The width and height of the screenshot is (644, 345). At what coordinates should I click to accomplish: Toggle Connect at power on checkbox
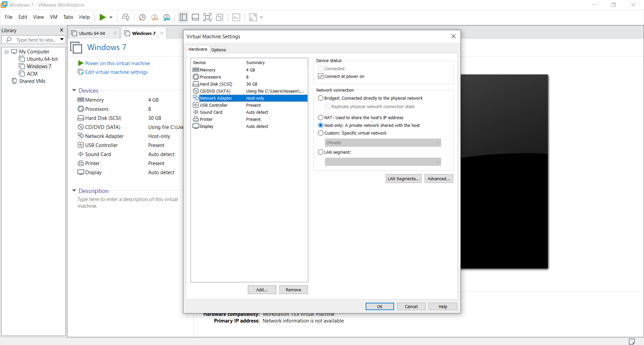[321, 76]
